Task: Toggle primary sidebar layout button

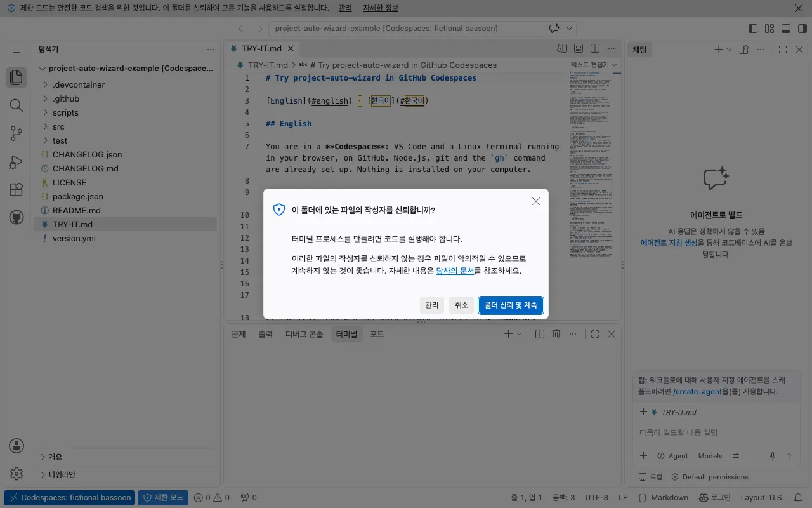Action: [753, 29]
